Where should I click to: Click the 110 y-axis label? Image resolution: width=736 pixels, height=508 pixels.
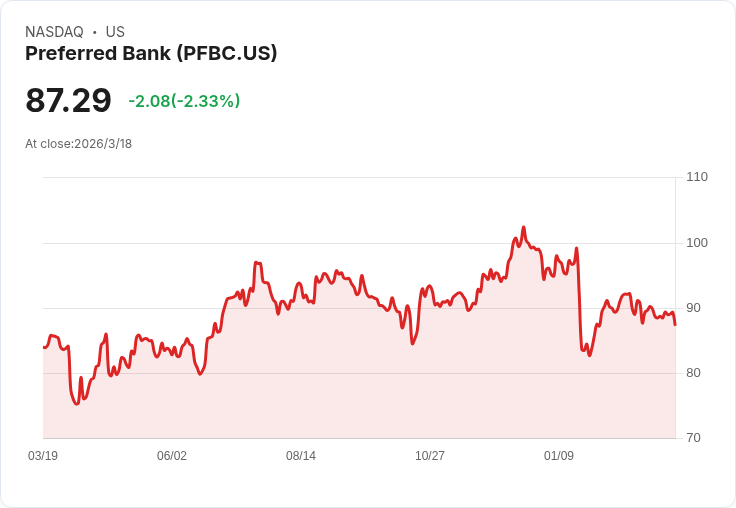point(697,177)
